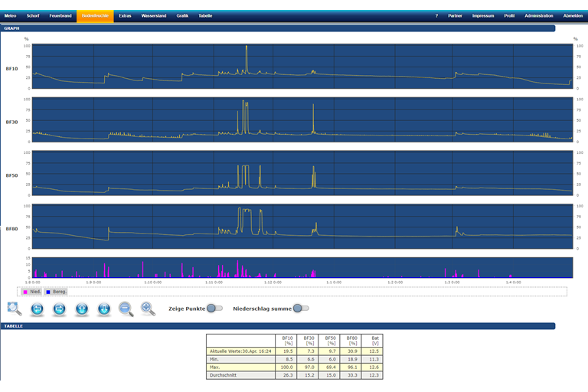Open the Meteo tab
The image size is (588, 392).
tap(10, 15)
